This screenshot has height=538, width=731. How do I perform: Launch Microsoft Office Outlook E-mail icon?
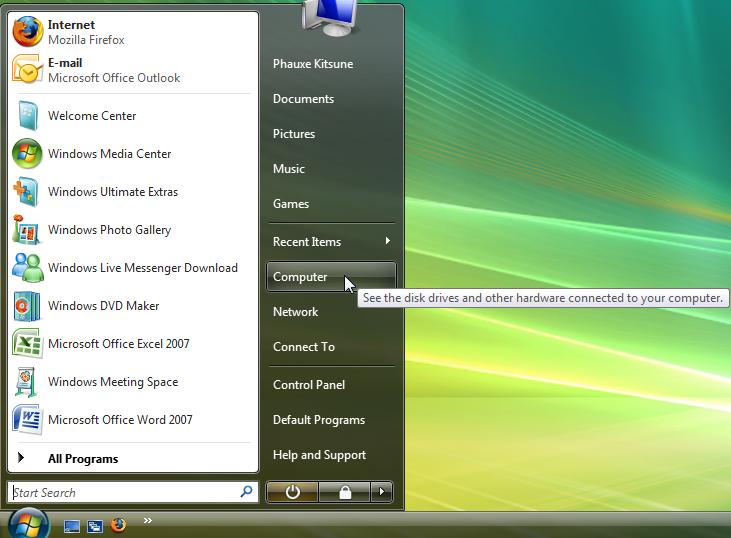(28, 70)
